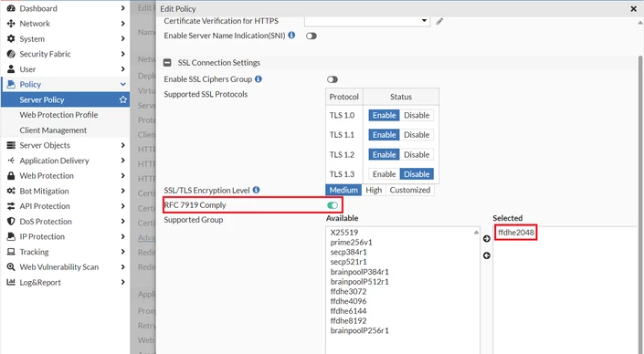The image size is (644, 354).
Task: Disable TLS 1.1 protocol
Action: [x=417, y=134]
